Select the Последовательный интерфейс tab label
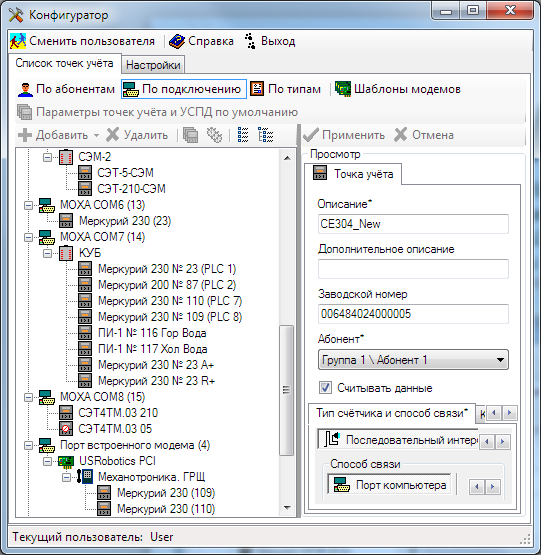 click(412, 440)
